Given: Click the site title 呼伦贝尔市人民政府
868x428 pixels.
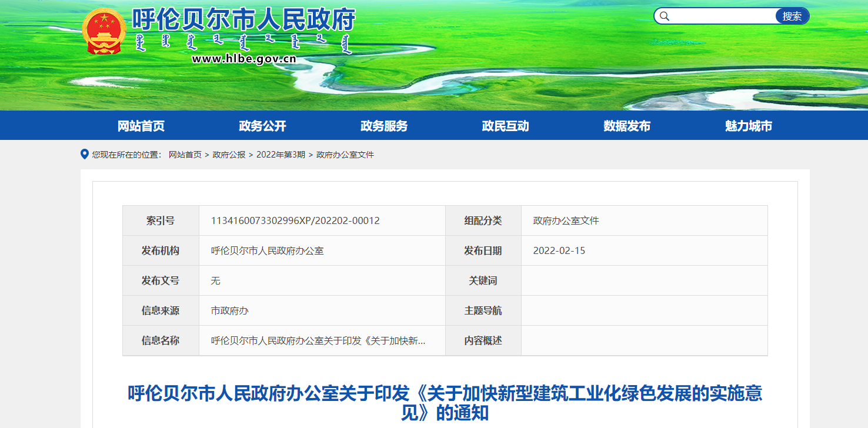Looking at the screenshot, I should [243, 20].
